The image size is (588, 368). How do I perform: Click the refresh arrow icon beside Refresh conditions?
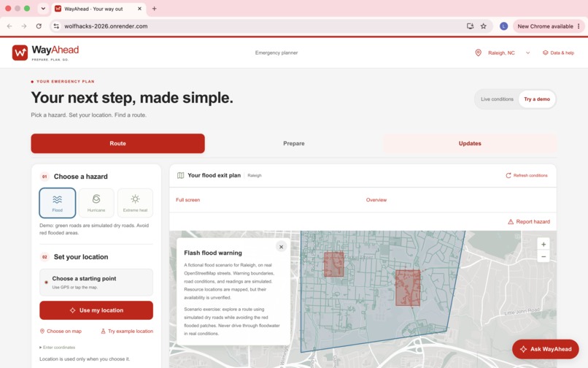coord(508,175)
